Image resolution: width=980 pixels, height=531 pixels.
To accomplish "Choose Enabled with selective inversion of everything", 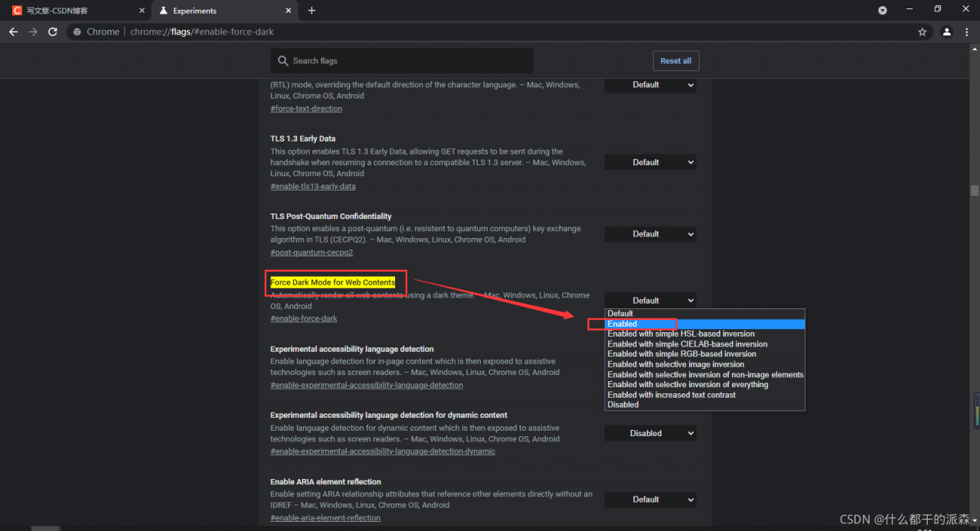I will [x=704, y=385].
